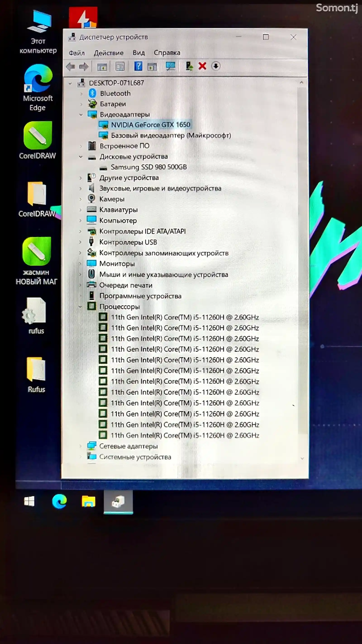Collapse the Процессоры category
362x644 pixels.
pos(80,306)
